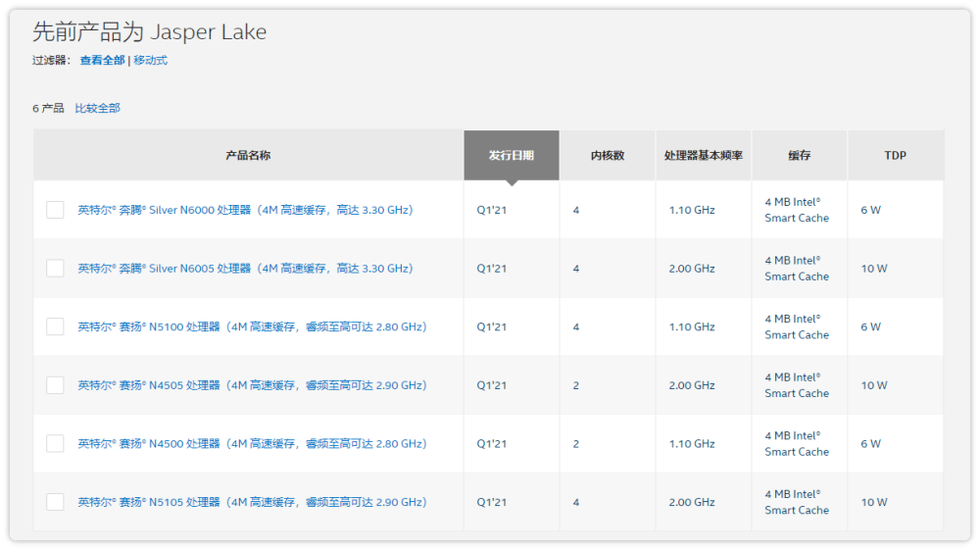This screenshot has width=980, height=550.
Task: Select the N5105 processor checkbox
Action: [55, 502]
